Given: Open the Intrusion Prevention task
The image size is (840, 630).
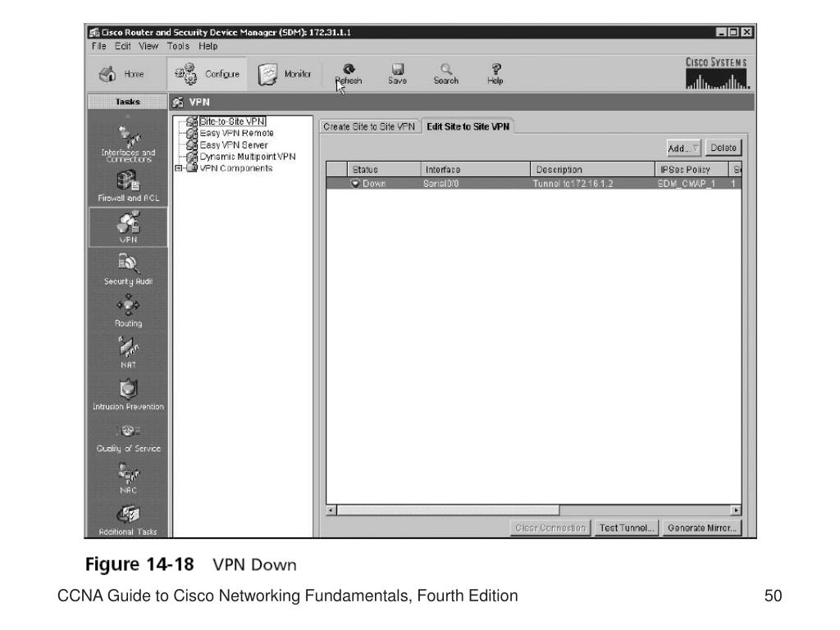Looking at the screenshot, I should [x=129, y=395].
